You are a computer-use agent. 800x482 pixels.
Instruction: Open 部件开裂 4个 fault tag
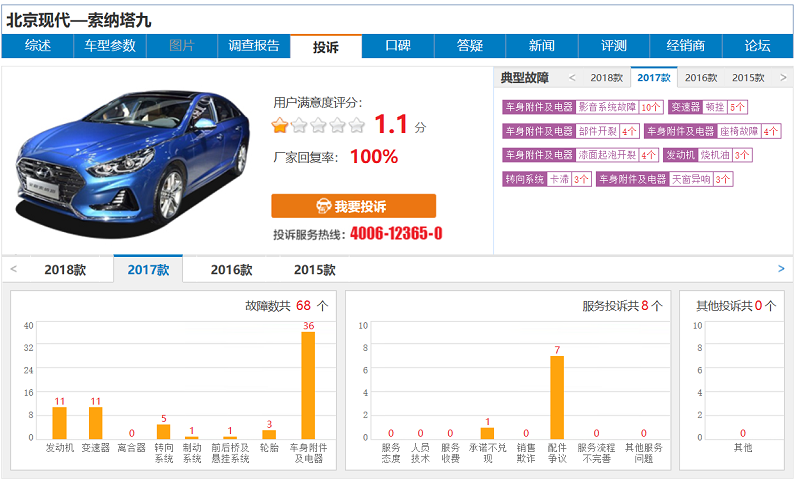tap(570, 131)
